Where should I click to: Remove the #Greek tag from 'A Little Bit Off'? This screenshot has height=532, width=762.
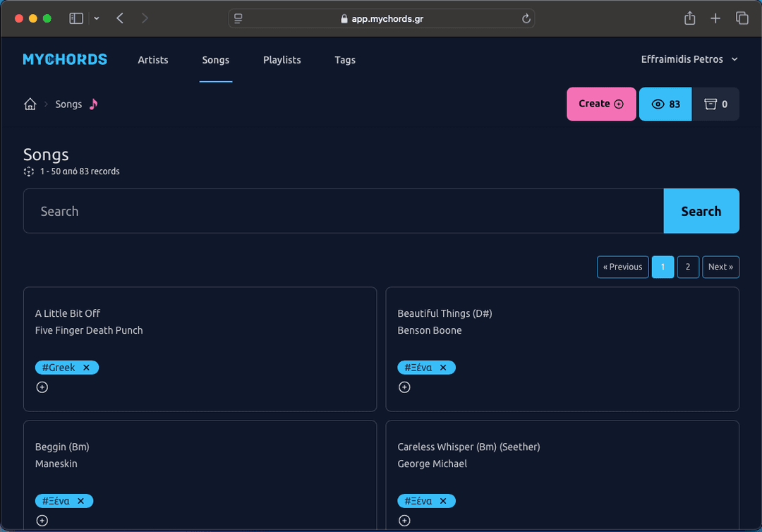[x=86, y=367]
